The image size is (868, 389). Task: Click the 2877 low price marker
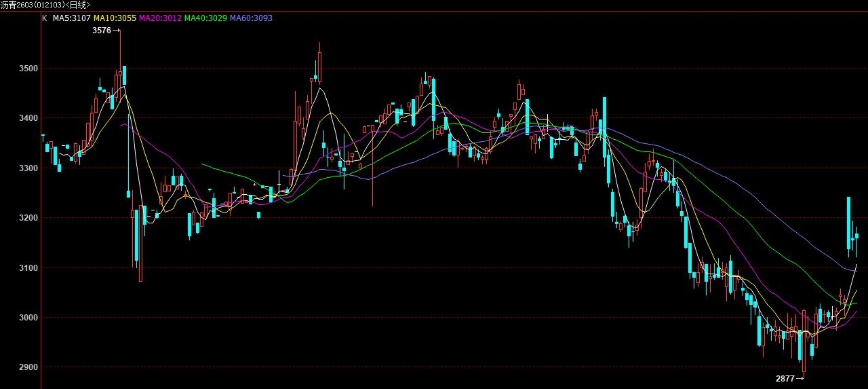tap(785, 378)
